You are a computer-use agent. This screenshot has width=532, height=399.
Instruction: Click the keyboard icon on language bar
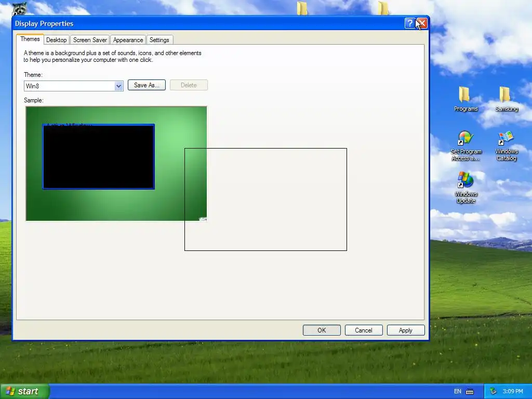click(470, 392)
